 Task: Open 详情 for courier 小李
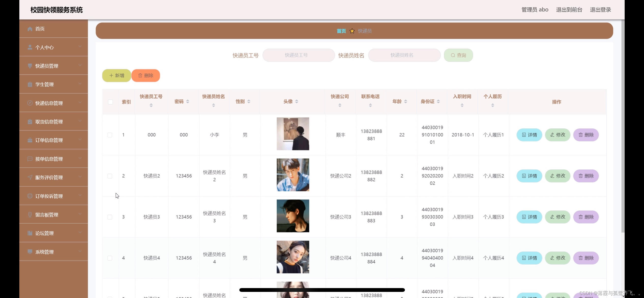point(529,135)
